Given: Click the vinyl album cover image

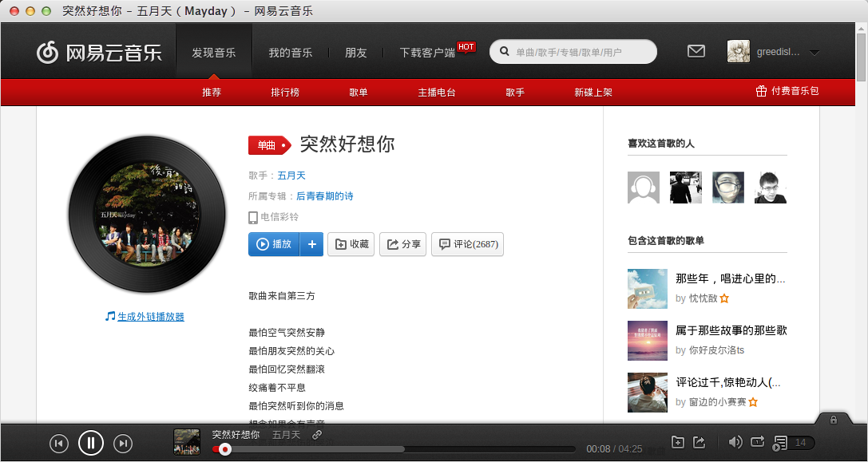Looking at the screenshot, I should pyautogui.click(x=147, y=214).
